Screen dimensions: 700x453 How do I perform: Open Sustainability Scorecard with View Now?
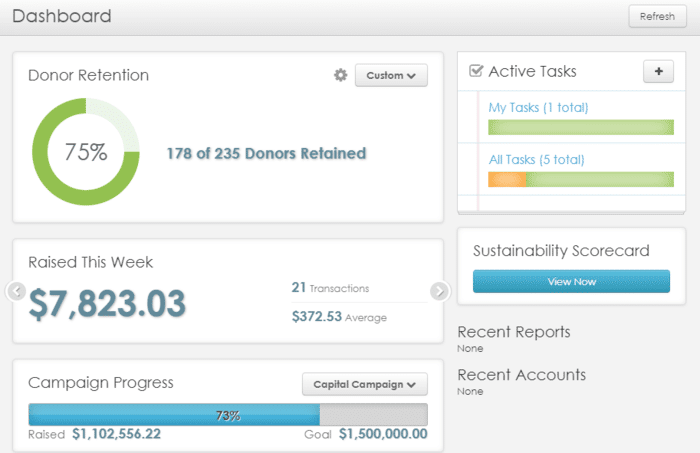[x=571, y=282]
